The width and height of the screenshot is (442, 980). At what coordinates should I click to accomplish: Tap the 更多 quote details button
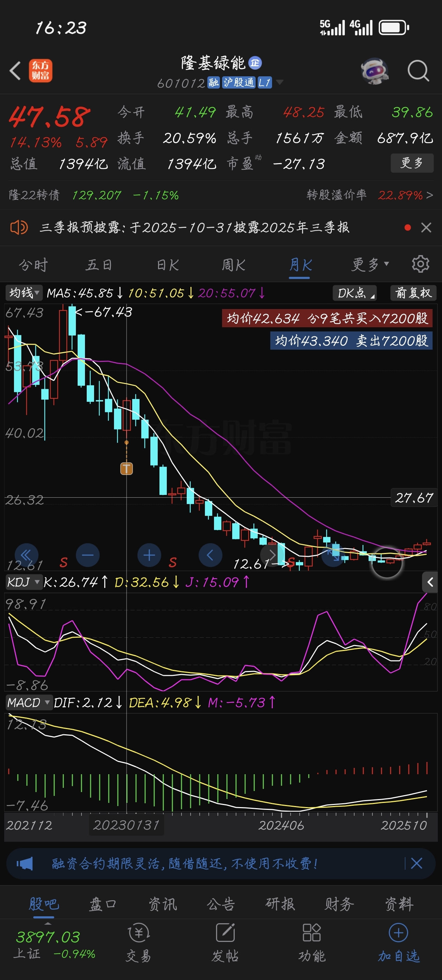click(412, 163)
